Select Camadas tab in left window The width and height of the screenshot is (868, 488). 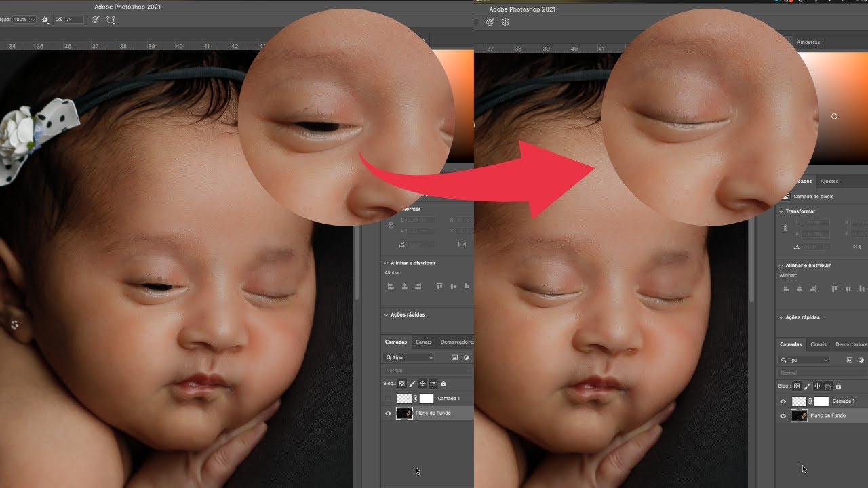[x=396, y=342]
